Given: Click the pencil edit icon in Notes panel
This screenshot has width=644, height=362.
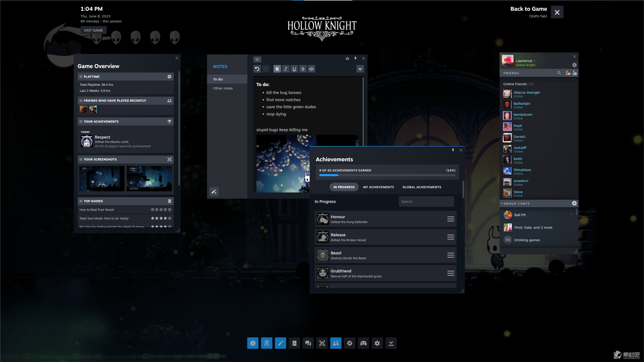Looking at the screenshot, I should [214, 191].
